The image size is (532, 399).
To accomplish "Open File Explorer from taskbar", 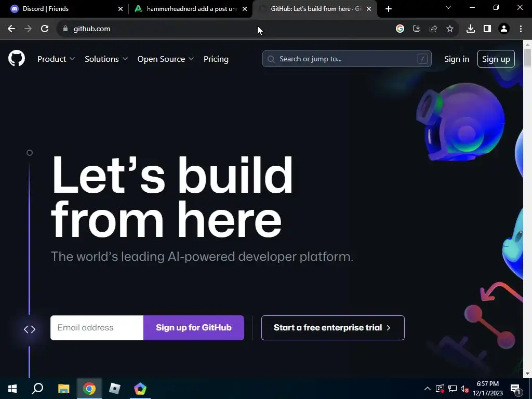I will (x=64, y=389).
